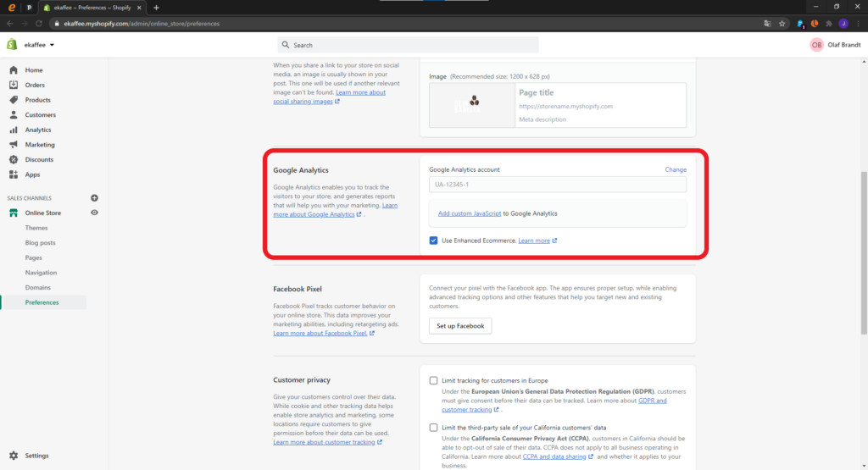The width and height of the screenshot is (868, 470).
Task: Open Blog posts in sidebar
Action: coord(41,243)
